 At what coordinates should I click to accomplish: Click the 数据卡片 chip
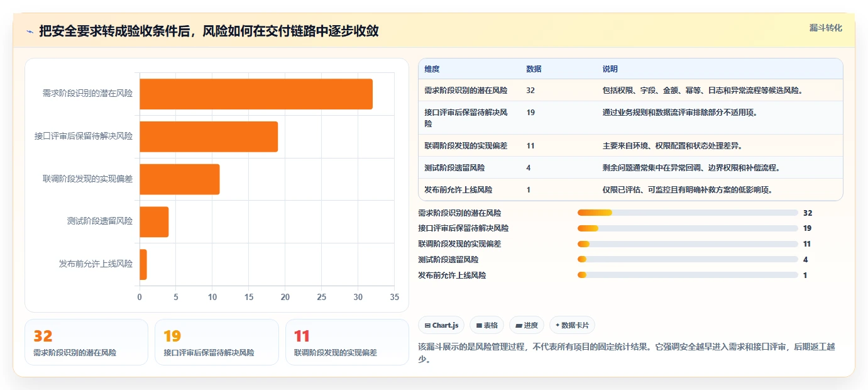click(572, 325)
